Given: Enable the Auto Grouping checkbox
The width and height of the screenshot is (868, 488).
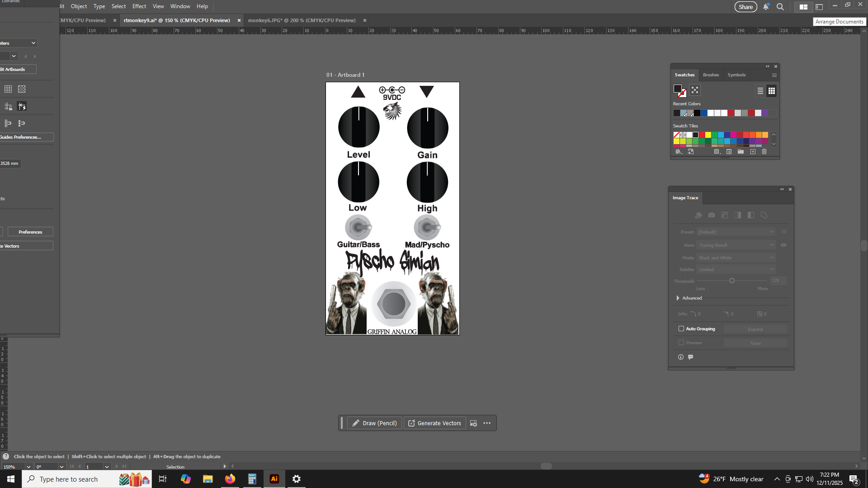Looking at the screenshot, I should click(x=681, y=329).
